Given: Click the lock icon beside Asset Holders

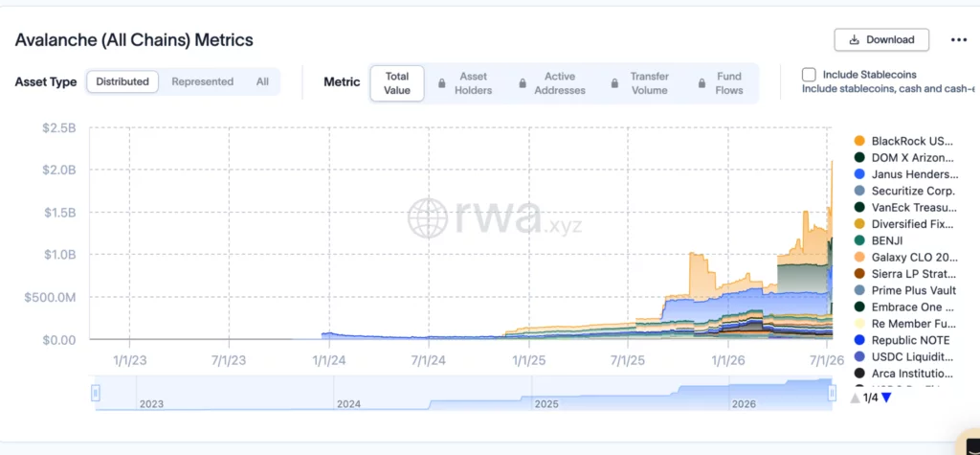Looking at the screenshot, I should pyautogui.click(x=442, y=83).
